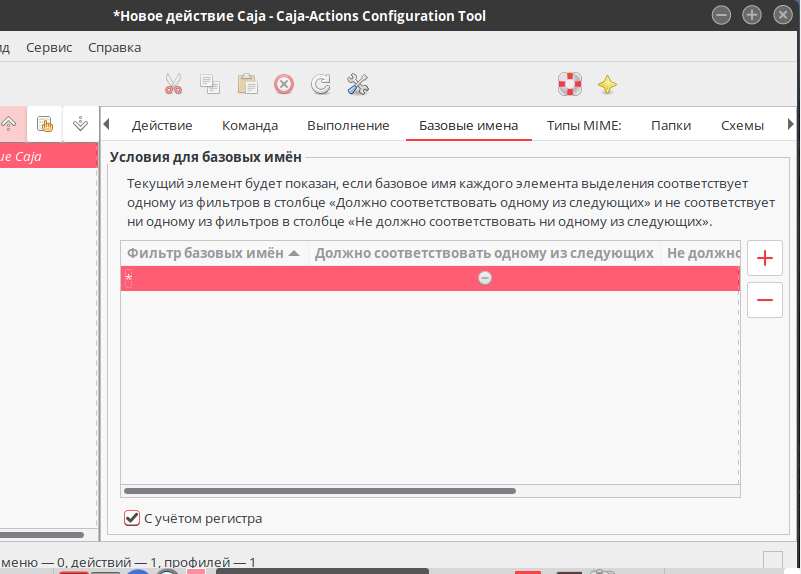Expand all items with the down-arrows icon

[80, 124]
